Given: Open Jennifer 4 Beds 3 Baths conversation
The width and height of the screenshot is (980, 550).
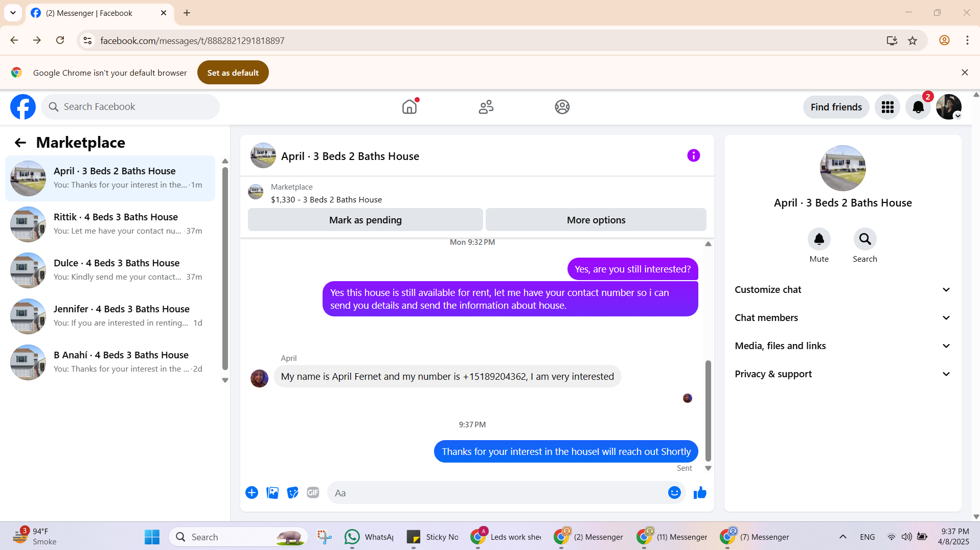Looking at the screenshot, I should [x=110, y=316].
